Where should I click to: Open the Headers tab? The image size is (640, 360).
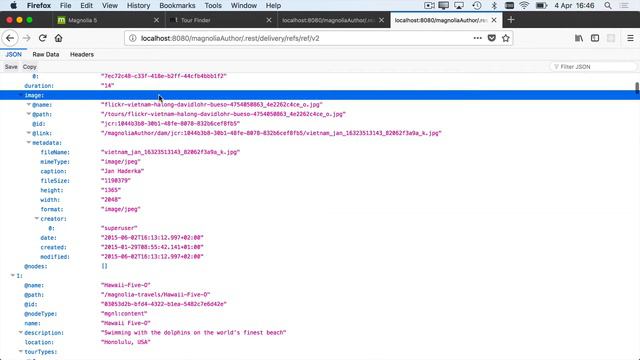click(x=82, y=54)
